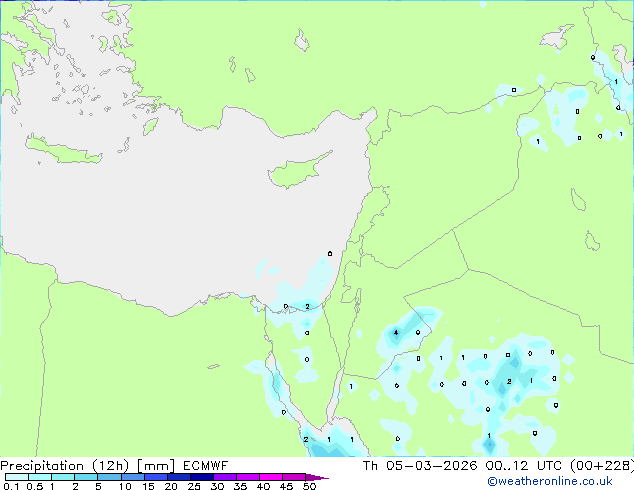Viewport: 634px width, 490px height.
Task: Click the "Th 05-03-2026" date text
Action: (420, 466)
